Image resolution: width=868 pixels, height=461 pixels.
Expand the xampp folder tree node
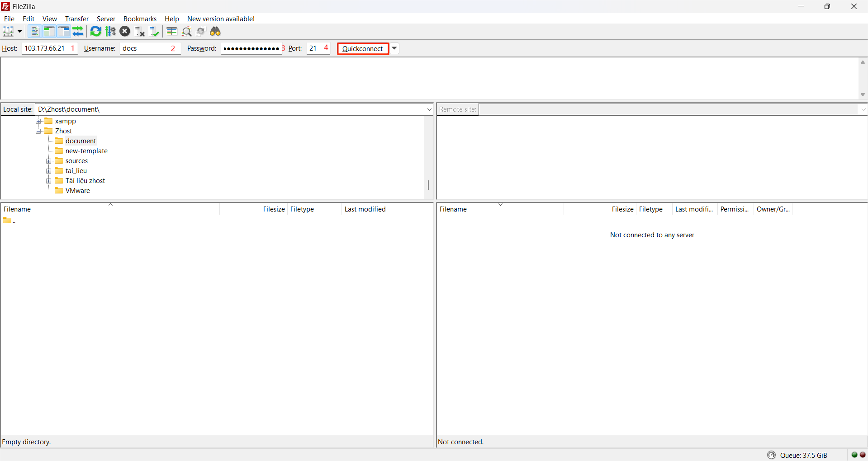(x=38, y=121)
